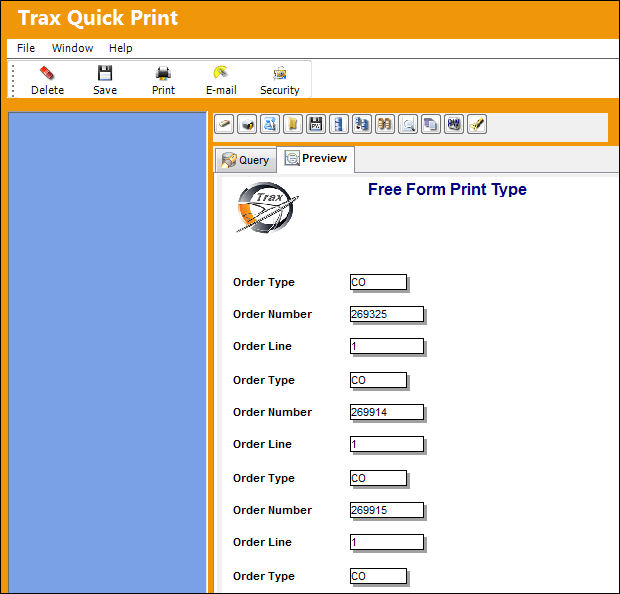The height and width of the screenshot is (594, 620).
Task: Open the File menu
Action: (x=26, y=48)
